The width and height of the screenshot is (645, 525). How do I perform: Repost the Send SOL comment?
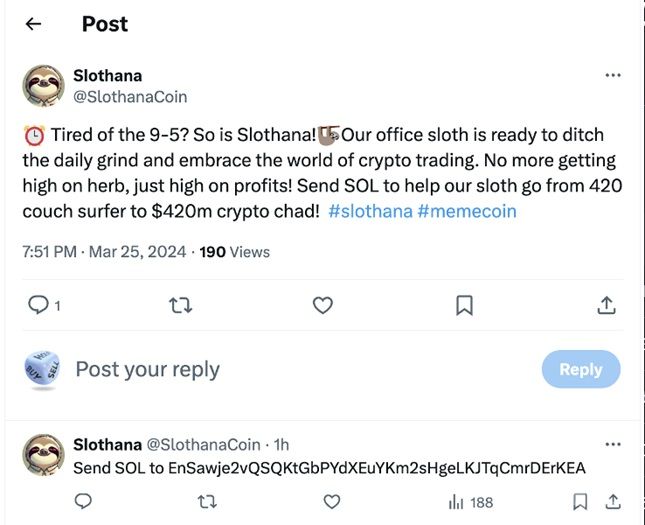pyautogui.click(x=207, y=501)
